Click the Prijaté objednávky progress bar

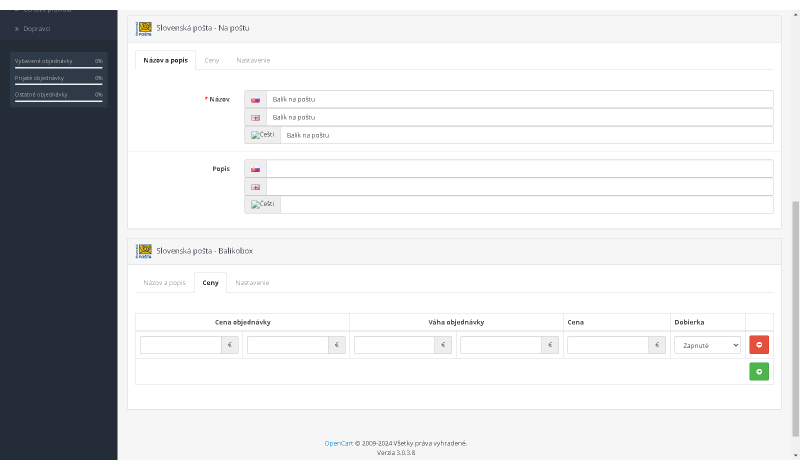59,84
